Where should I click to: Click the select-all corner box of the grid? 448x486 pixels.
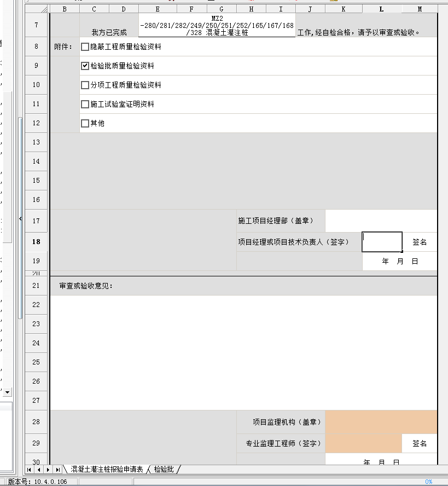click(x=37, y=9)
